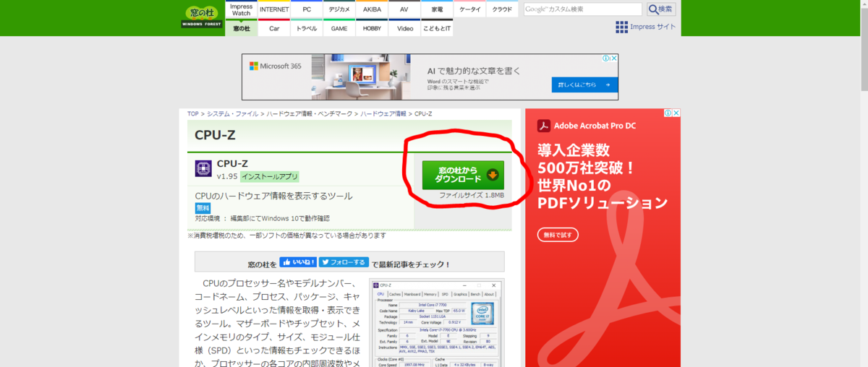This screenshot has width=868, height=367.
Task: Open the Impress サイト grid menu
Action: tap(645, 27)
